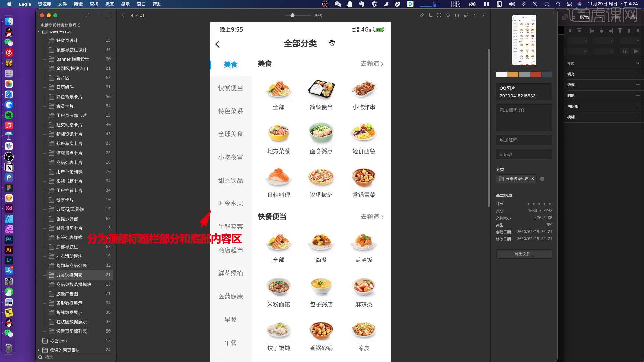Image resolution: width=644 pixels, height=362 pixels.
Task: Remove the 分类选择列表 category tag
Action: tap(532, 179)
